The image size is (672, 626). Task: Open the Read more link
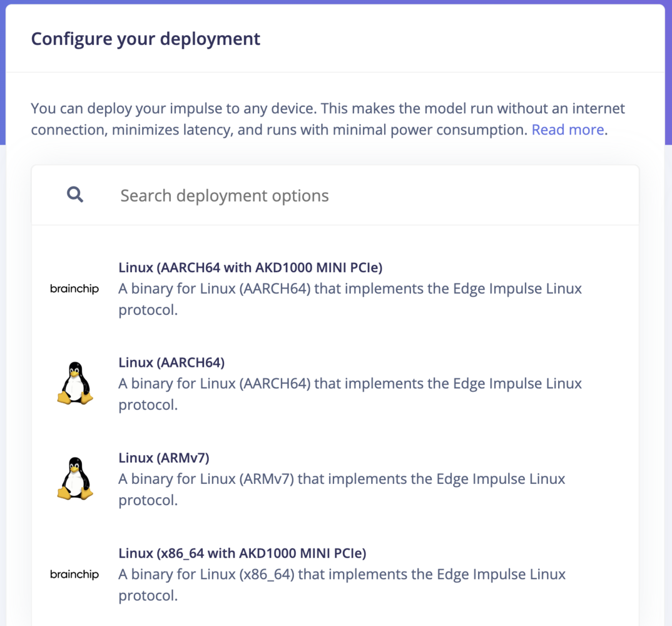tap(568, 130)
